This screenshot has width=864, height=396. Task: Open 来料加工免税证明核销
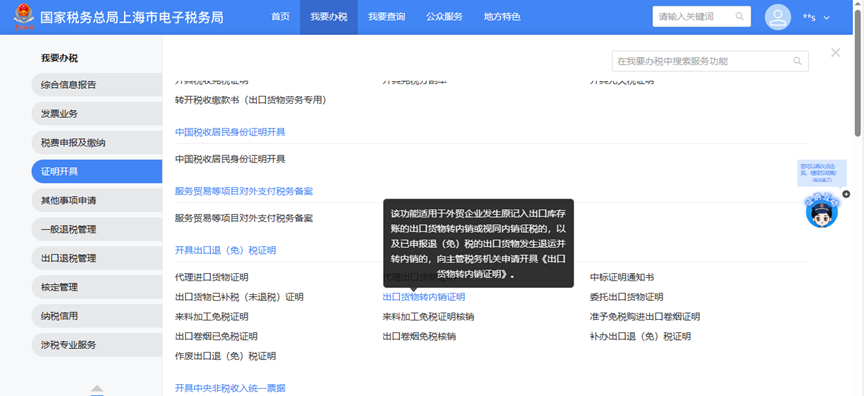(429, 317)
